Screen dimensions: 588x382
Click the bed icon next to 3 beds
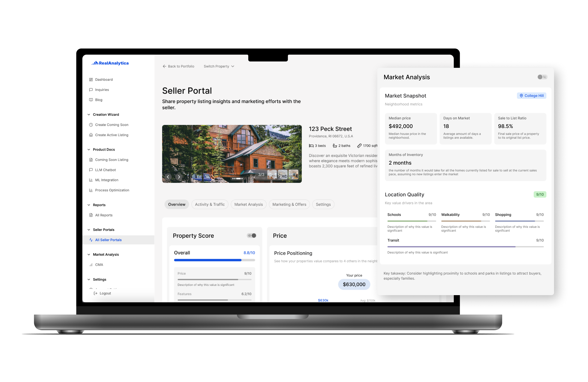311,146
